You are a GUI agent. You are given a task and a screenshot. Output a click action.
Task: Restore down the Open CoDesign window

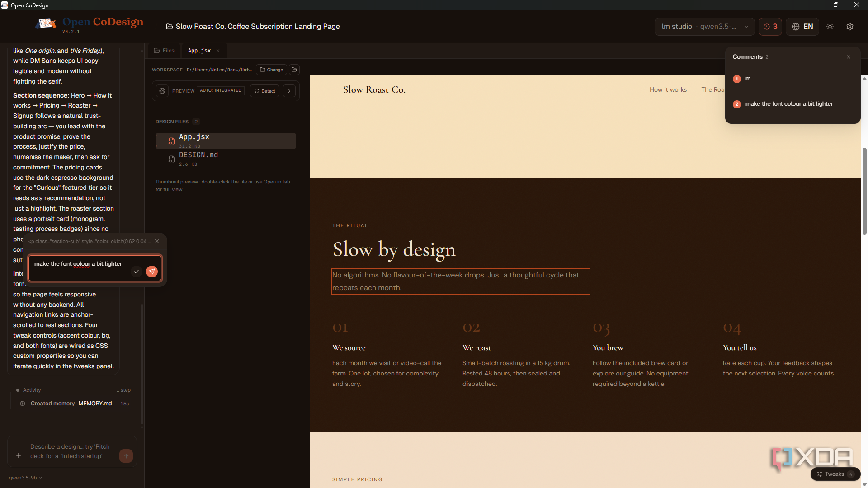tap(836, 5)
